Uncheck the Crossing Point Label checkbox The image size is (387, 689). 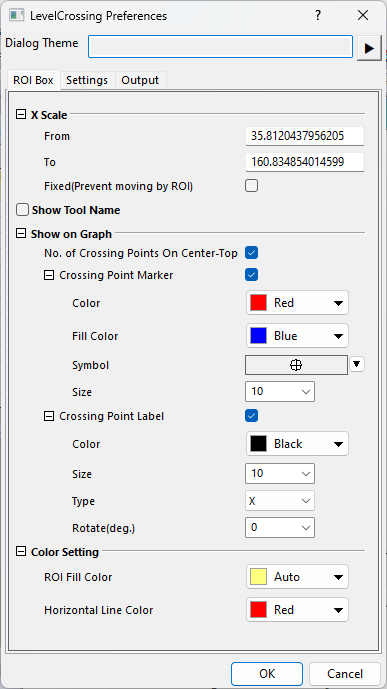pyautogui.click(x=252, y=416)
